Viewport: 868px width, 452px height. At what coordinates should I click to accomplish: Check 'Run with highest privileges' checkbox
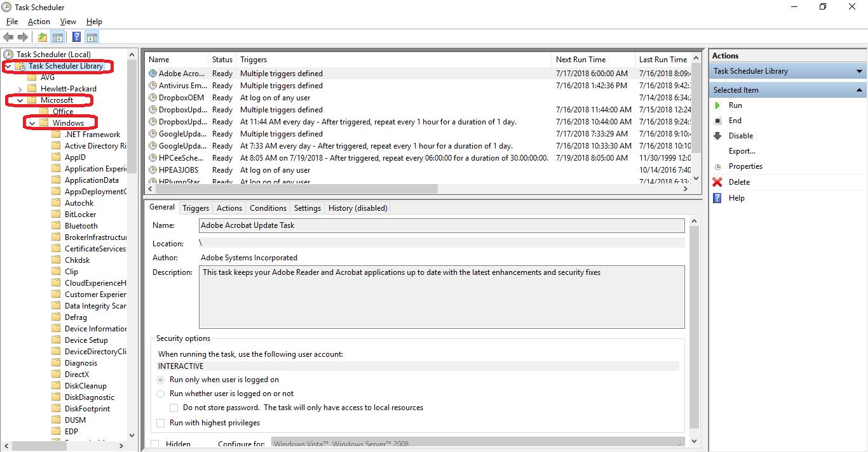tap(161, 423)
